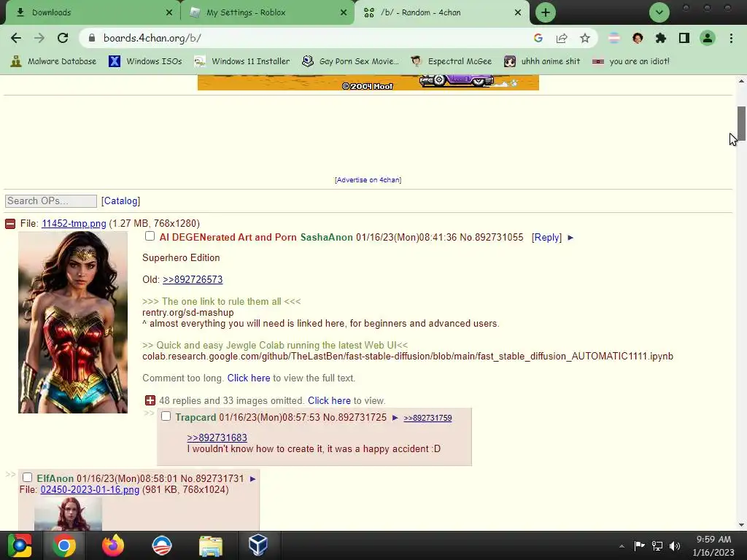Tick the checkbox for the SashaAnon post
The height and width of the screenshot is (560, 747).
(150, 236)
